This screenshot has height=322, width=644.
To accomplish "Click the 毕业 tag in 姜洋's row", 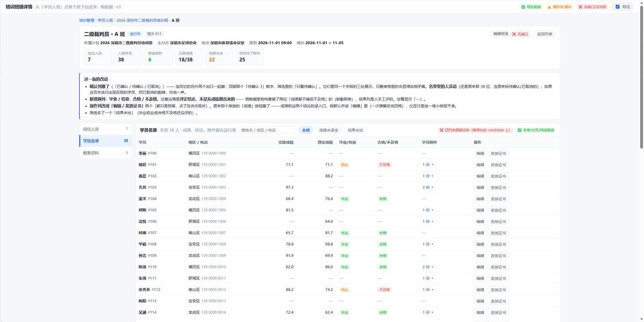I will [344, 199].
